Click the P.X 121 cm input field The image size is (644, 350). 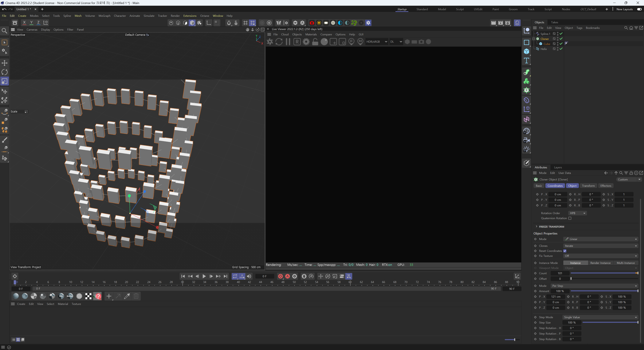pyautogui.click(x=555, y=297)
